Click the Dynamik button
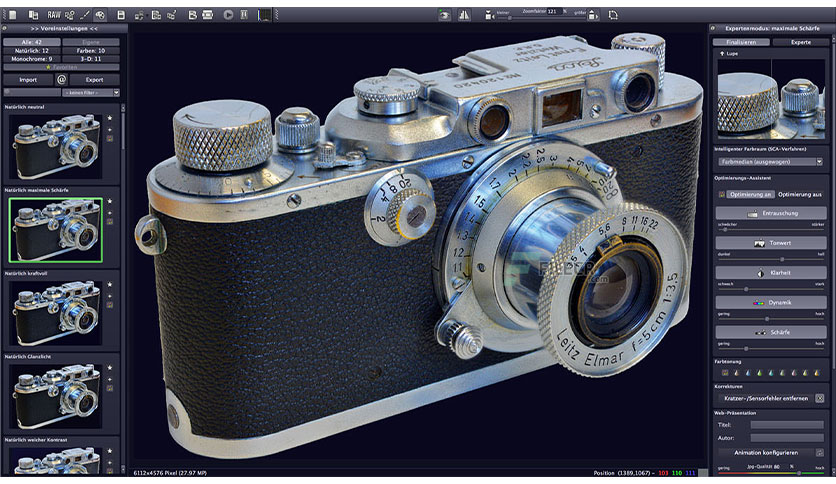836x484 pixels. tap(770, 303)
